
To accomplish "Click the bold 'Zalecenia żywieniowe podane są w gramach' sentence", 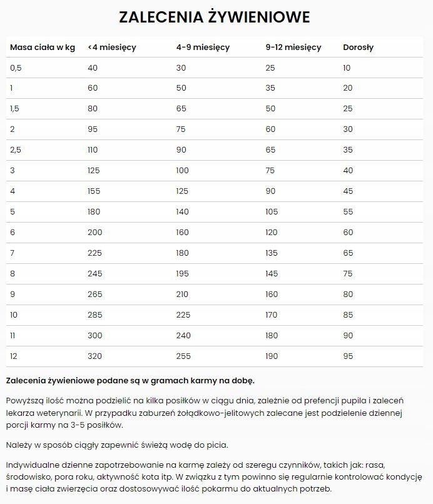I will click(130, 380).
